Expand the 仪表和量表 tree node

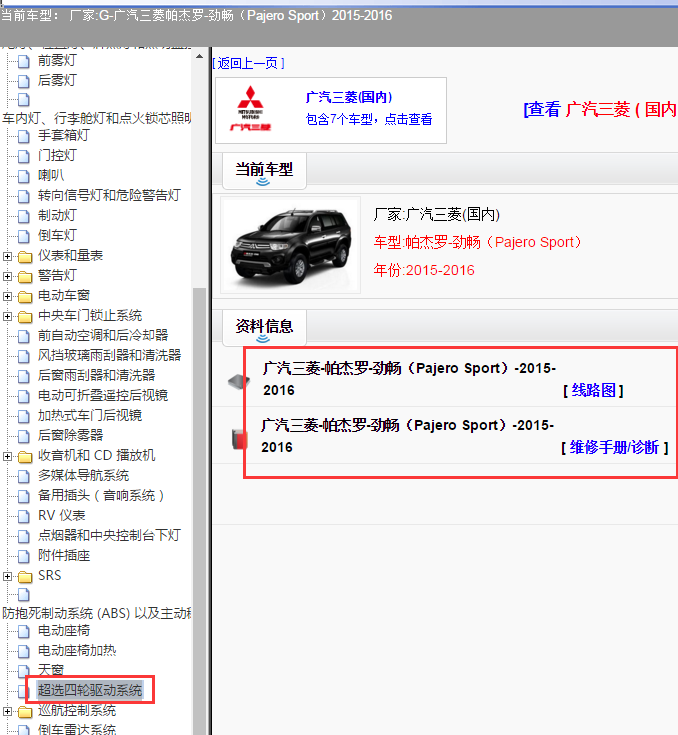[7, 256]
